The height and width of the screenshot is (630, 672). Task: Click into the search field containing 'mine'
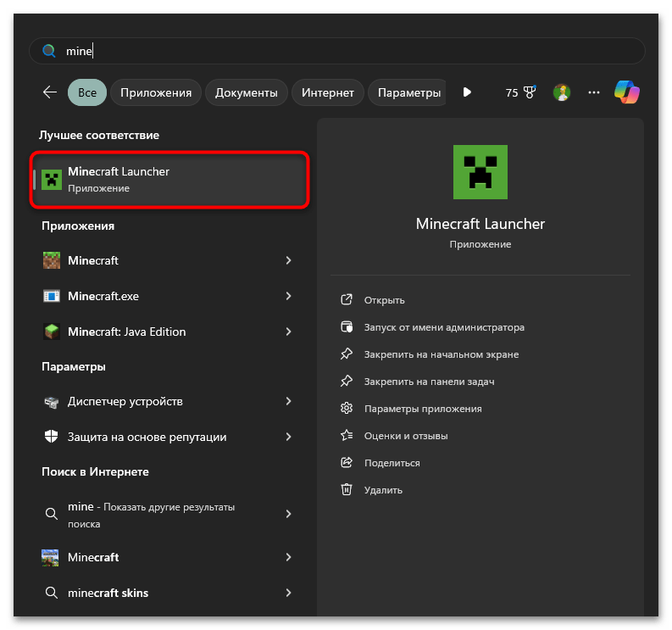[337, 51]
